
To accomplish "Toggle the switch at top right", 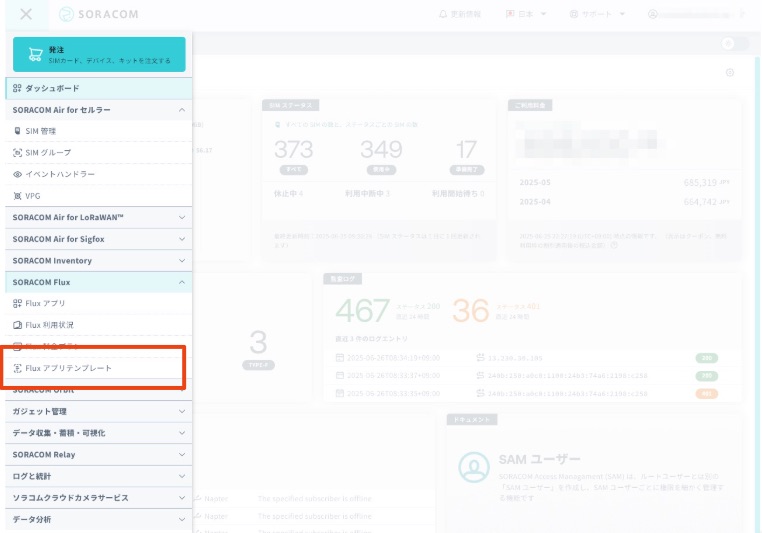I will (735, 43).
